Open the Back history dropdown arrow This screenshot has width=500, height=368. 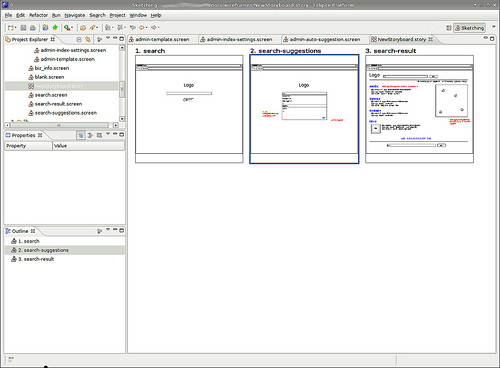tap(146, 28)
